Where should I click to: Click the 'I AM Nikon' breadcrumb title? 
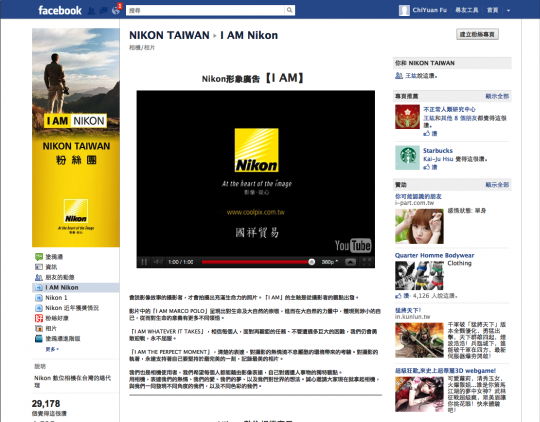249,35
